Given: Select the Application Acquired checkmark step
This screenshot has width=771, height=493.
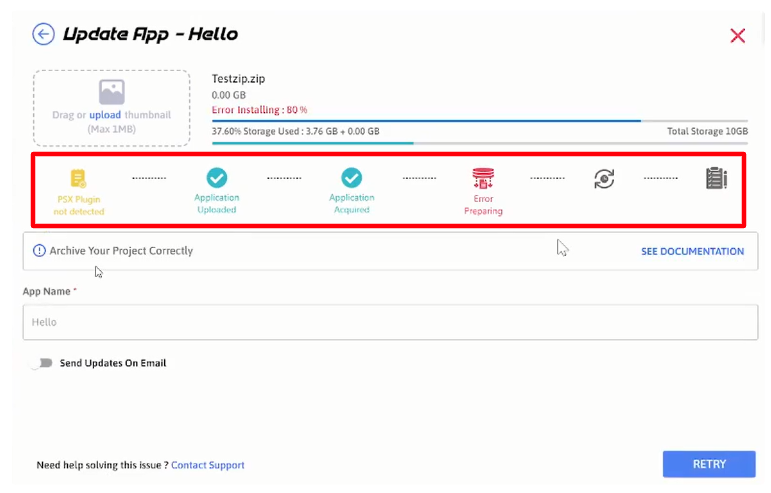Looking at the screenshot, I should [x=351, y=178].
